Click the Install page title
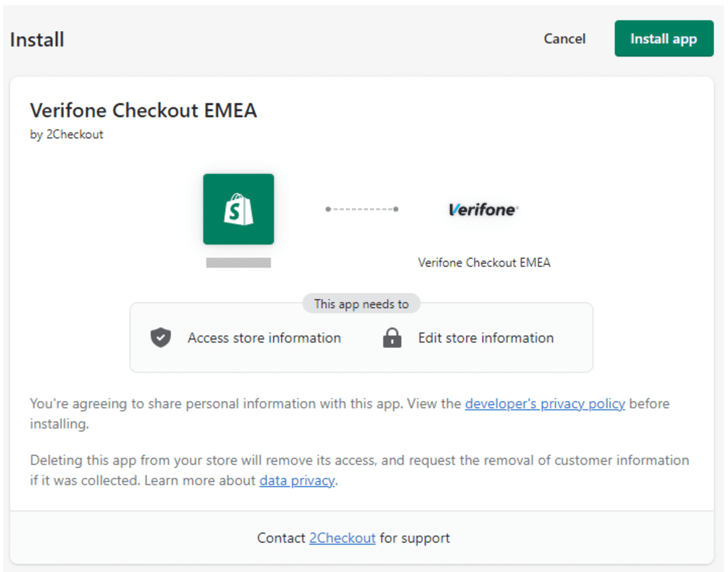This screenshot has height=572, width=728. tap(37, 40)
